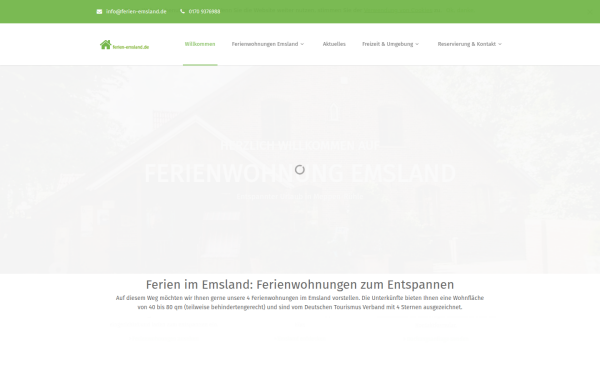600x375 pixels.
Task: Open the Freizeit & Umgebung menu item
Action: click(x=388, y=44)
